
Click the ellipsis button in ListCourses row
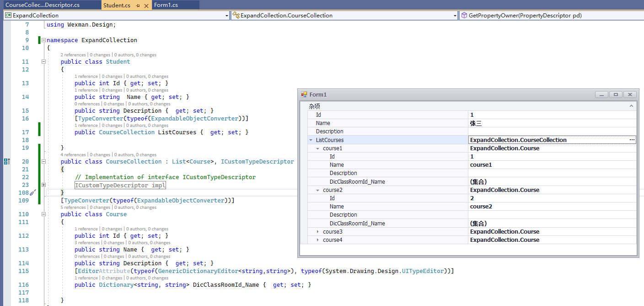[x=632, y=140]
